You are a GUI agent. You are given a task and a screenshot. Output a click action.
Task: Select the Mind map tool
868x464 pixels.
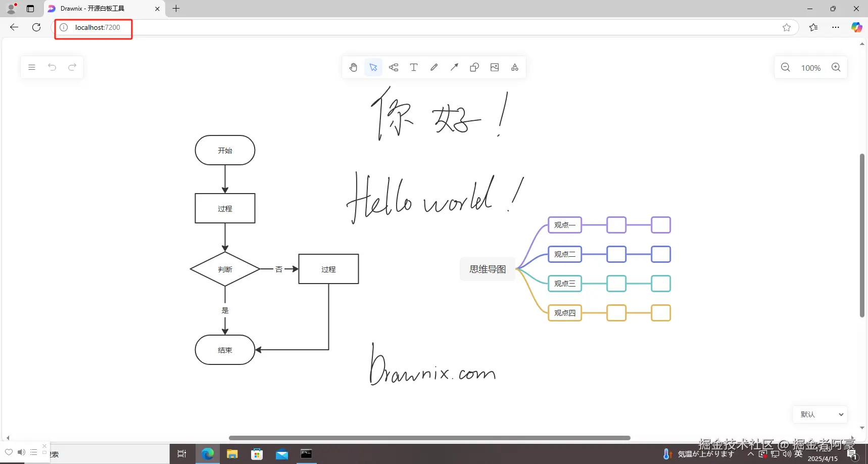(x=394, y=67)
